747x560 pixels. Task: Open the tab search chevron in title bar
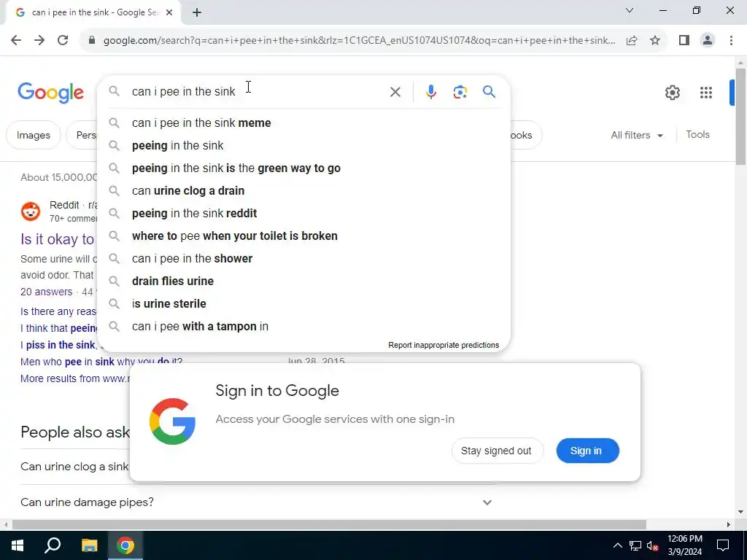pos(630,10)
